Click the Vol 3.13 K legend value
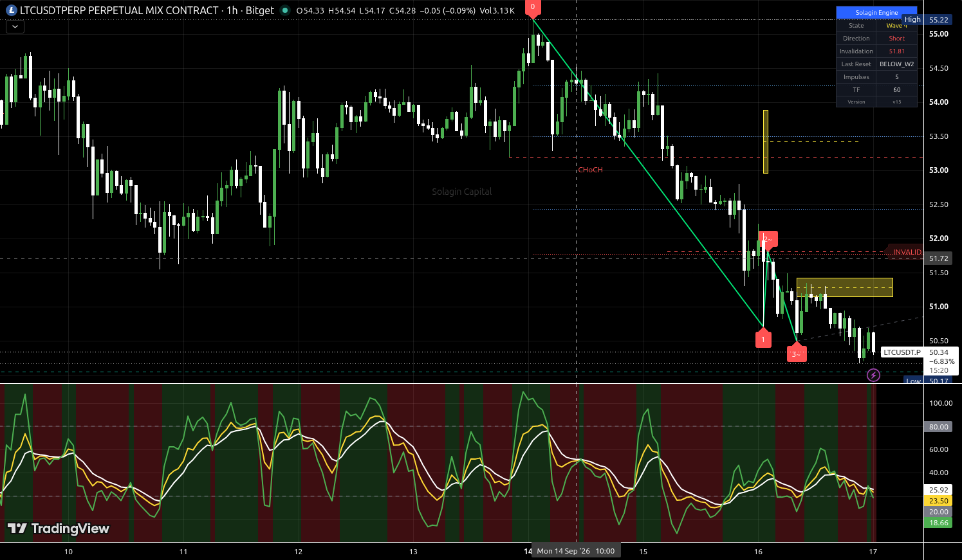The height and width of the screenshot is (560, 962). [497, 11]
